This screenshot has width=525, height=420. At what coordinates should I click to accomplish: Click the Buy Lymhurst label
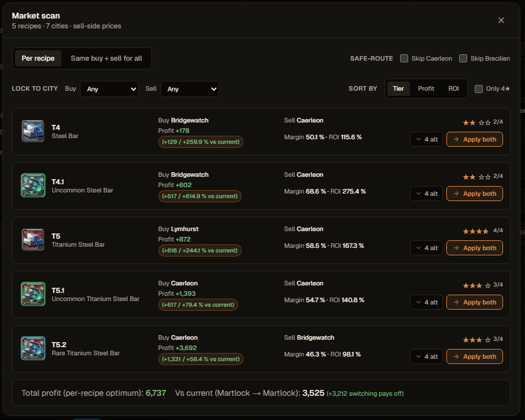point(178,229)
